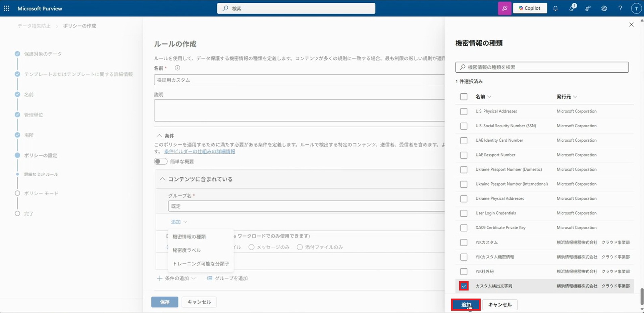Click the help question mark icon
Viewport: 644px width, 313px height.
[x=620, y=8]
